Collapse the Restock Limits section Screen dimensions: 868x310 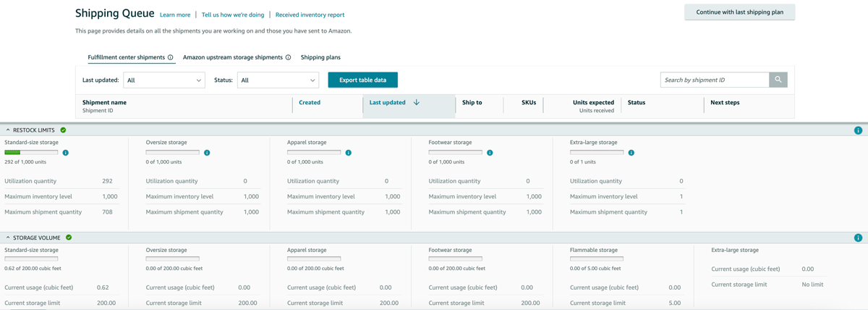pos(8,130)
